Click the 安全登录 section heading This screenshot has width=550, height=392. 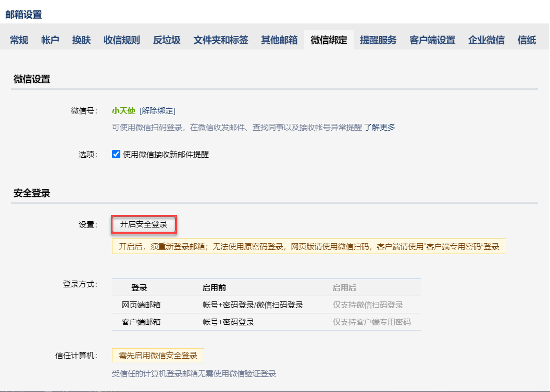(32, 193)
